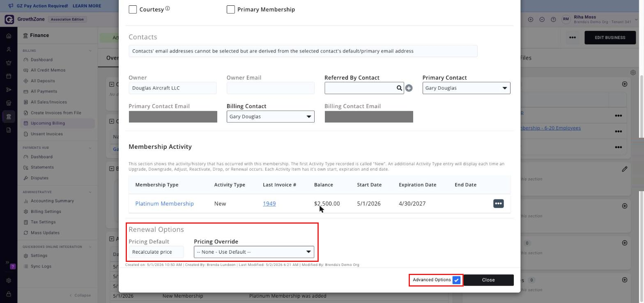644x303 pixels.
Task: Open the ellipsis menu beside Edit Business
Action: point(572,37)
